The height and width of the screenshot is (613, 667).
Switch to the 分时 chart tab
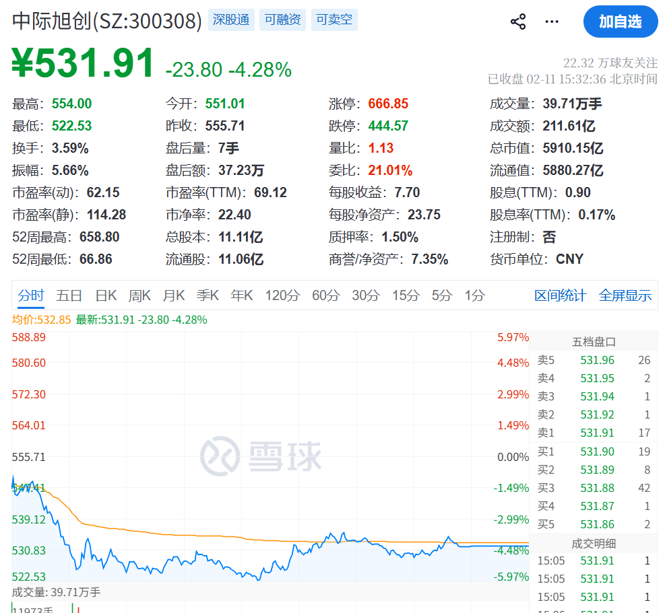point(31,295)
